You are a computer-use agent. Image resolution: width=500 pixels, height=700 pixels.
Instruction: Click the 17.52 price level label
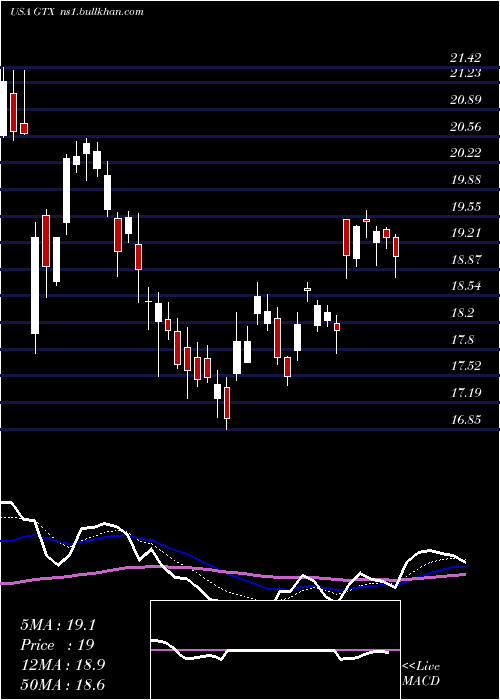pyautogui.click(x=466, y=366)
